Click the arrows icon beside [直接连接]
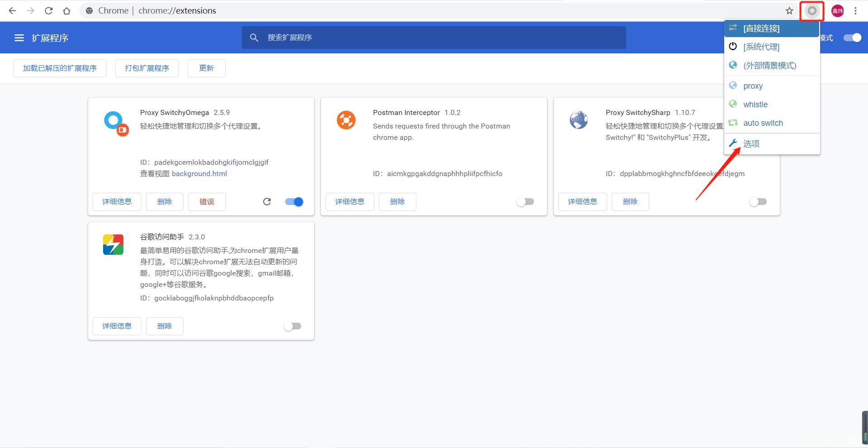The height and width of the screenshot is (448, 868). tap(733, 28)
